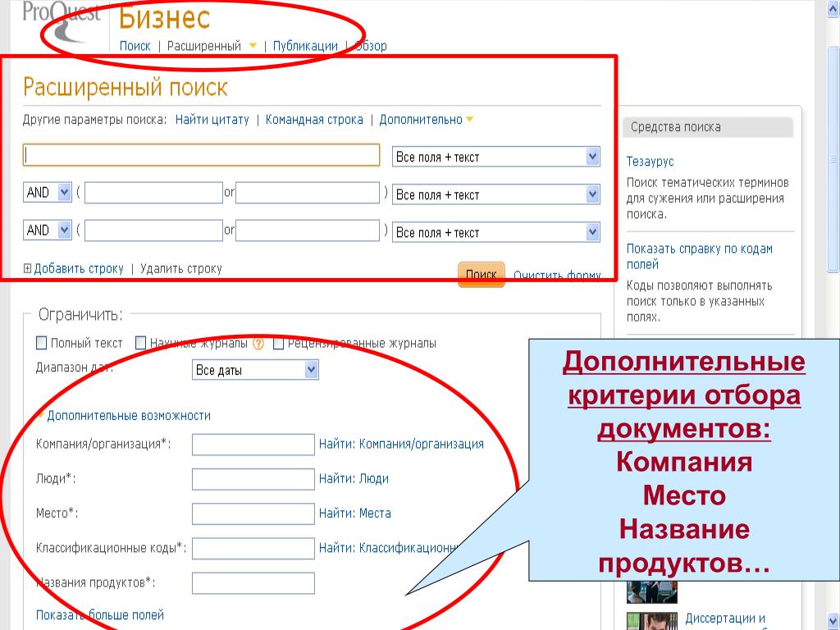The width and height of the screenshot is (840, 630).
Task: Open the Найти: Люди lookup link
Action: point(354,478)
